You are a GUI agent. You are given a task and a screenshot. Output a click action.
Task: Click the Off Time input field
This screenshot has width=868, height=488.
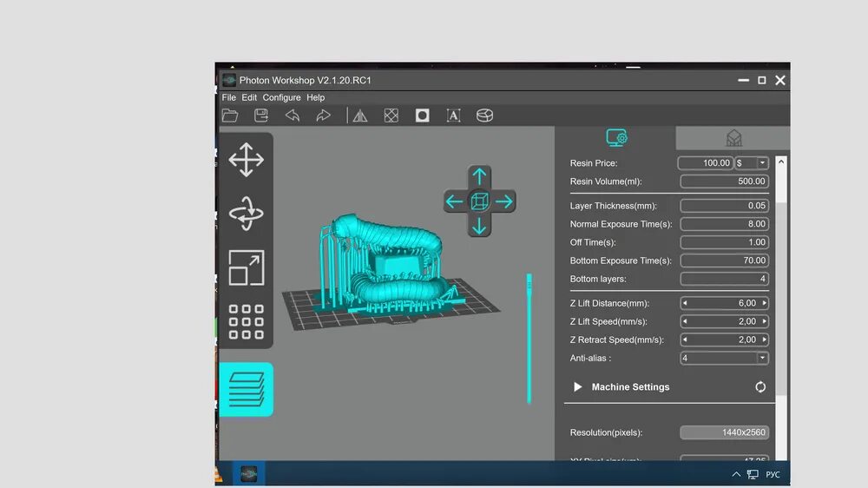tap(724, 242)
